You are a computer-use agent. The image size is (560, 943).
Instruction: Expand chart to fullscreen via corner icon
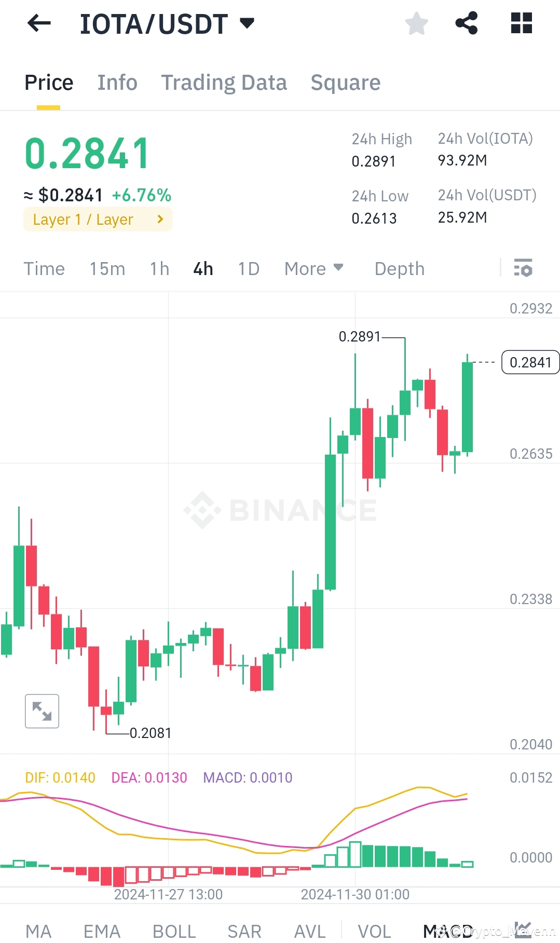42,711
